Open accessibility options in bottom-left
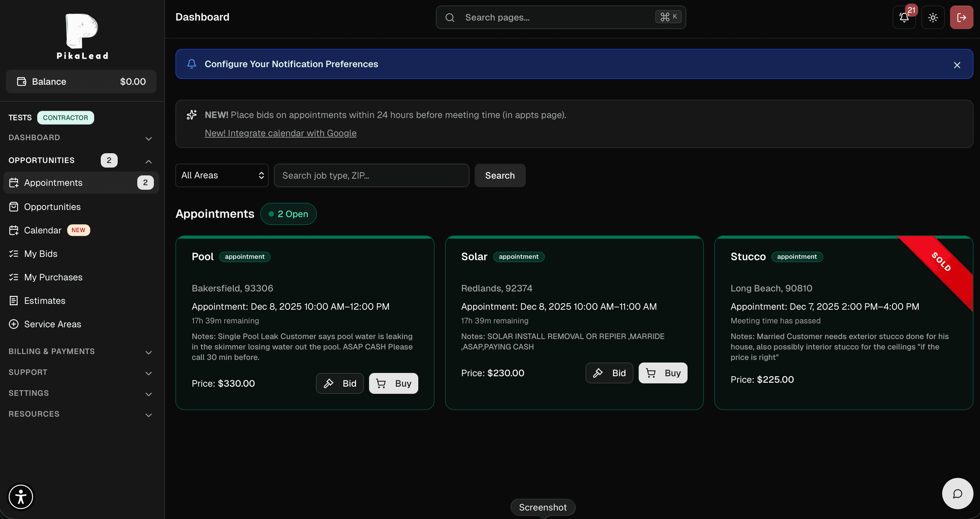This screenshot has width=980, height=519. click(x=21, y=497)
